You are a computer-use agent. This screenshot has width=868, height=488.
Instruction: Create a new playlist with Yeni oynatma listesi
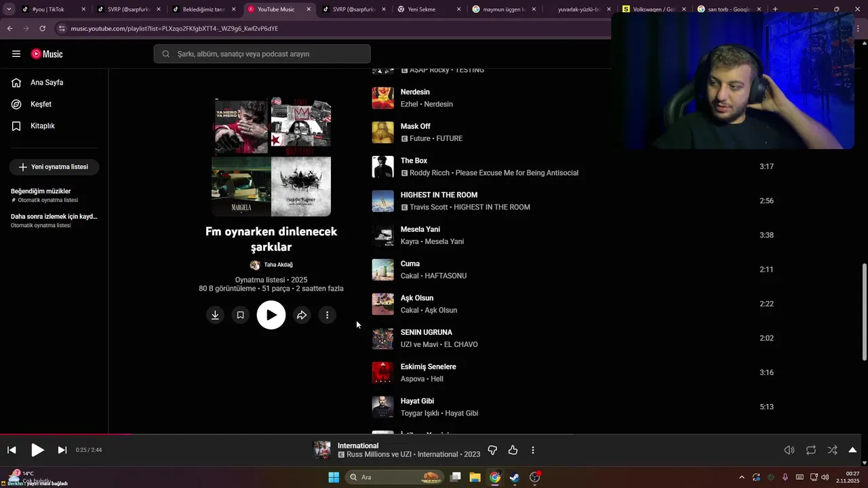point(54,167)
